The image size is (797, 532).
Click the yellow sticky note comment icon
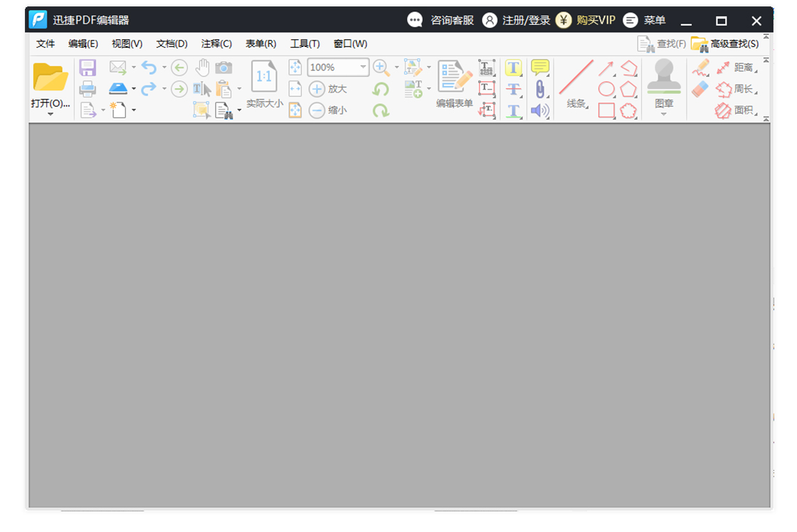tap(540, 67)
